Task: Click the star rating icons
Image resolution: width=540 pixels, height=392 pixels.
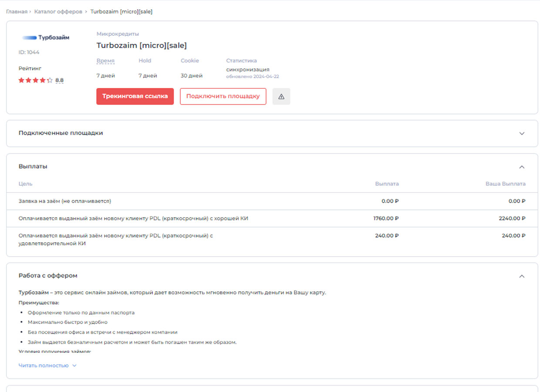Action: [35, 80]
